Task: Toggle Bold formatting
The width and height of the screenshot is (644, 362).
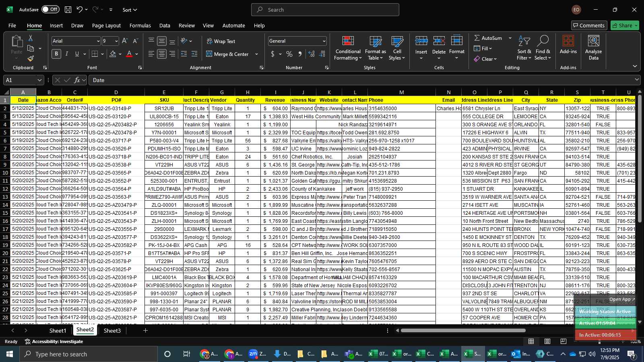Action: click(x=56, y=54)
